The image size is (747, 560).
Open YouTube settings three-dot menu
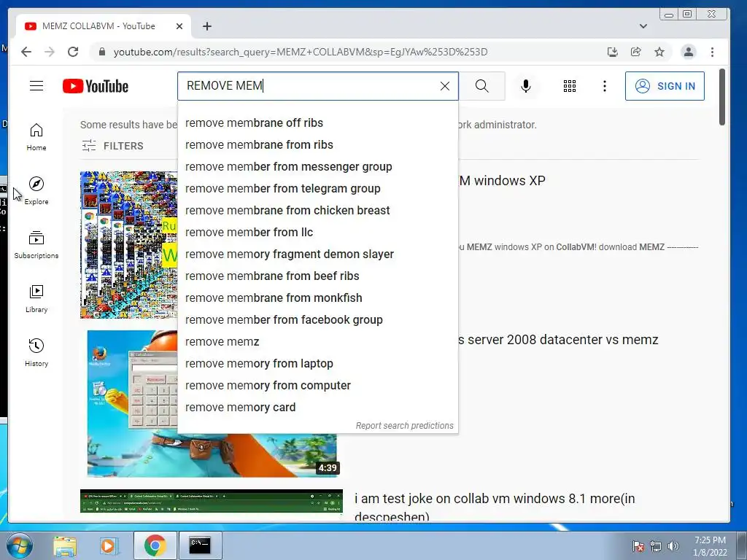pyautogui.click(x=605, y=86)
